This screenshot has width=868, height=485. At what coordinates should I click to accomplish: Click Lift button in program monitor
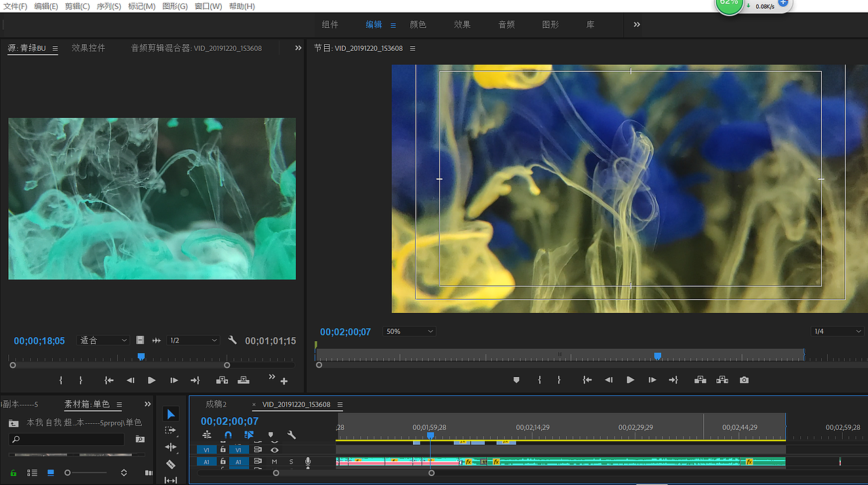pos(701,380)
